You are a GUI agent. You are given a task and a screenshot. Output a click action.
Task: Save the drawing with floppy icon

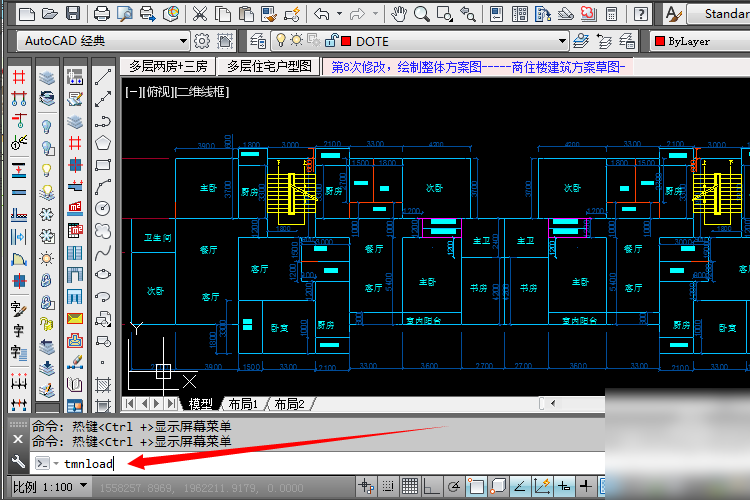73,14
